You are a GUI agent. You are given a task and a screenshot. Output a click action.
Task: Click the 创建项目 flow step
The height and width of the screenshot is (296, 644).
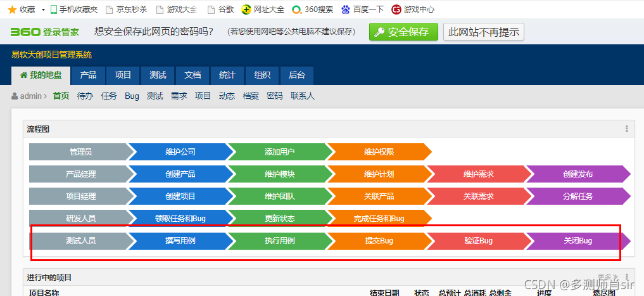180,196
